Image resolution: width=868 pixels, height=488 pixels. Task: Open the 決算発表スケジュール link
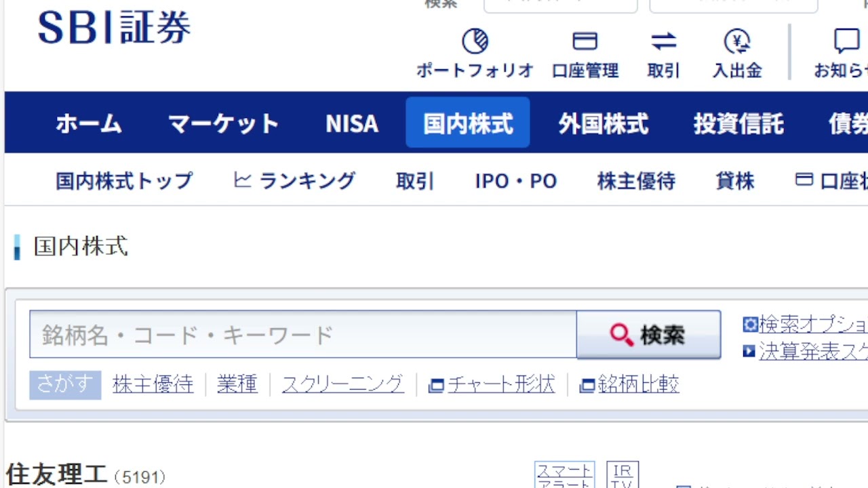point(813,351)
